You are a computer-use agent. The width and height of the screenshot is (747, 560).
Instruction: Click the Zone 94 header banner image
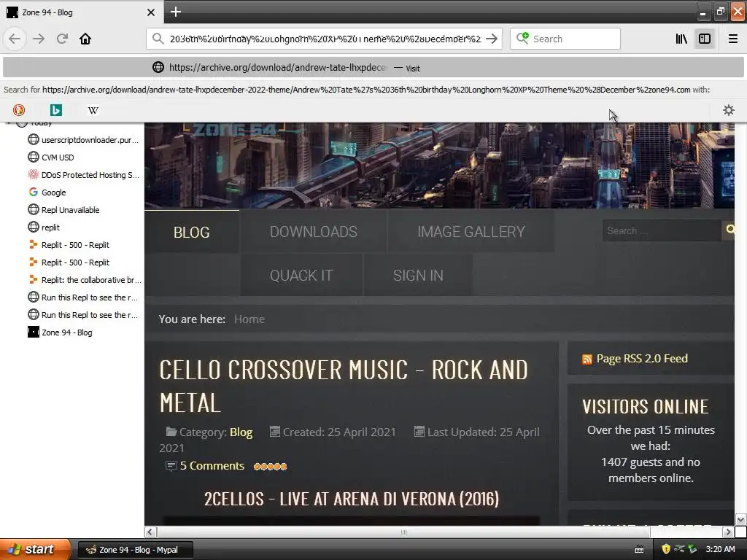coord(439,166)
